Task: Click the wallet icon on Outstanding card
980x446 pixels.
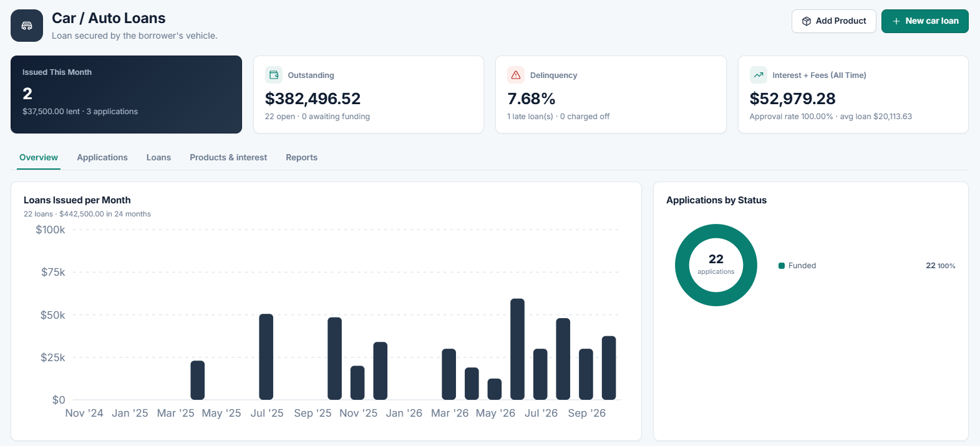Action: (274, 75)
